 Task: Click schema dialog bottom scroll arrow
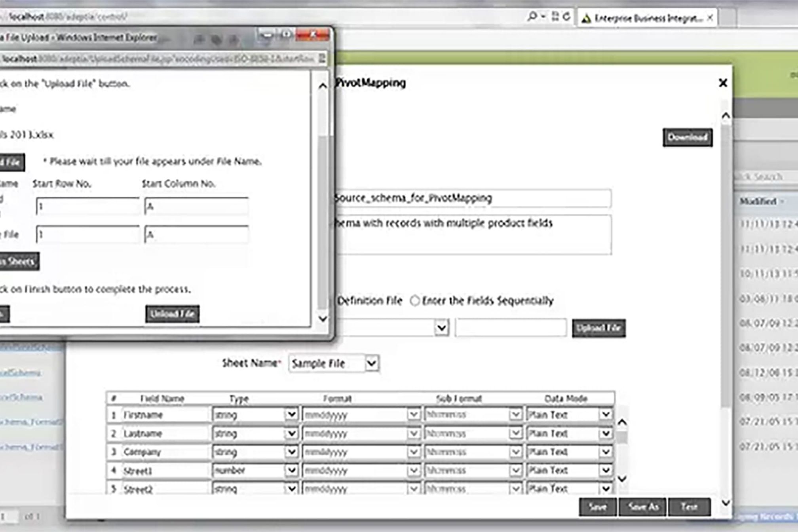tap(726, 503)
